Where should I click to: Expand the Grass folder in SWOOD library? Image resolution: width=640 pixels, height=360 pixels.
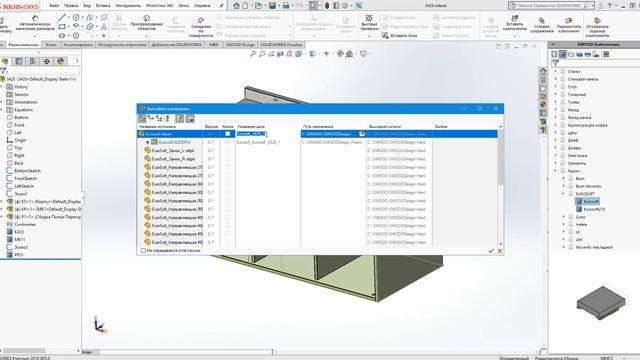point(564,217)
